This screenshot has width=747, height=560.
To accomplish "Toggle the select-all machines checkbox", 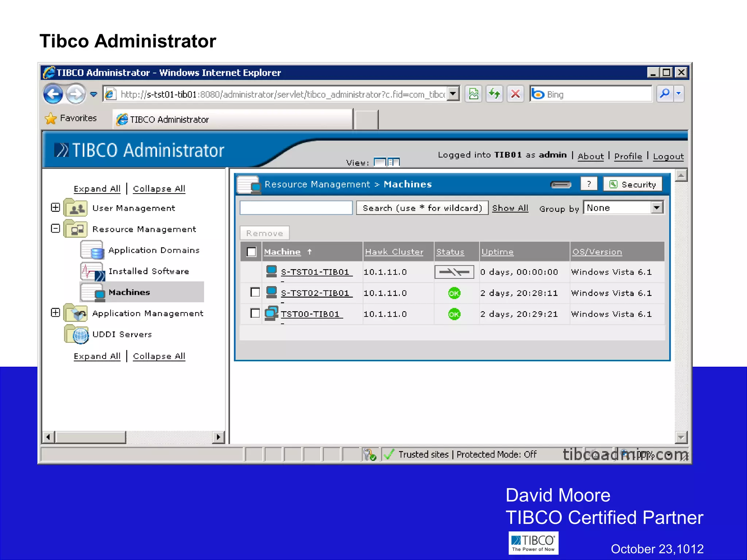I will click(x=252, y=252).
